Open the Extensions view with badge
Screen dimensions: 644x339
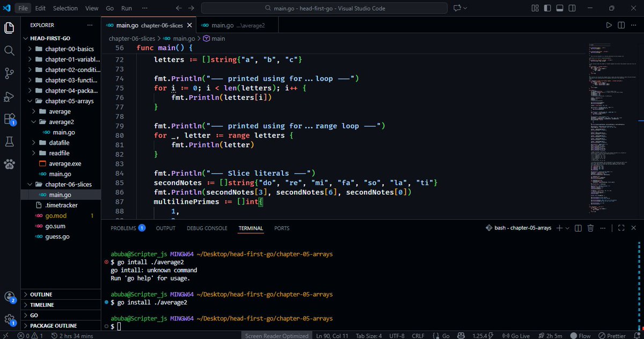pyautogui.click(x=9, y=119)
